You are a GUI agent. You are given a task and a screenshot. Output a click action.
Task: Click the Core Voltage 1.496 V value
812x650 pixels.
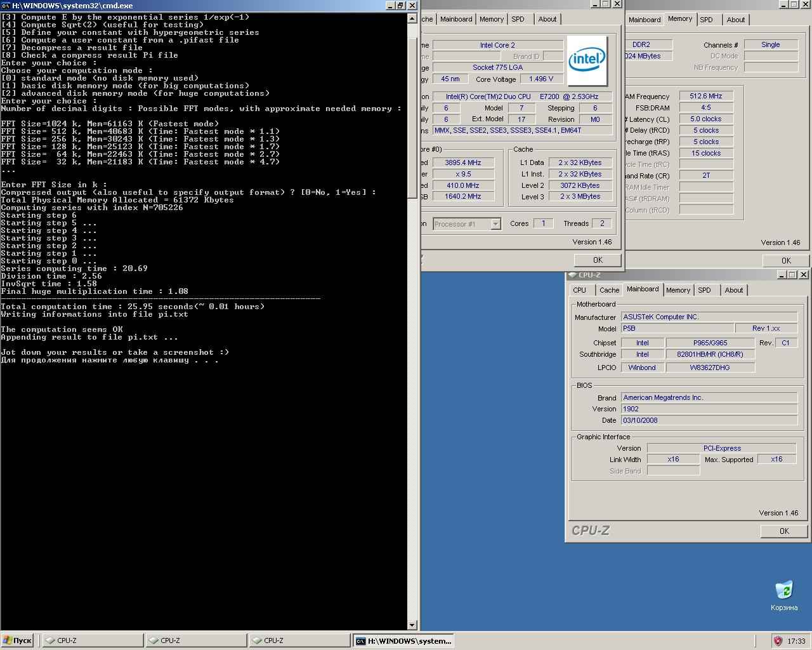pos(541,79)
